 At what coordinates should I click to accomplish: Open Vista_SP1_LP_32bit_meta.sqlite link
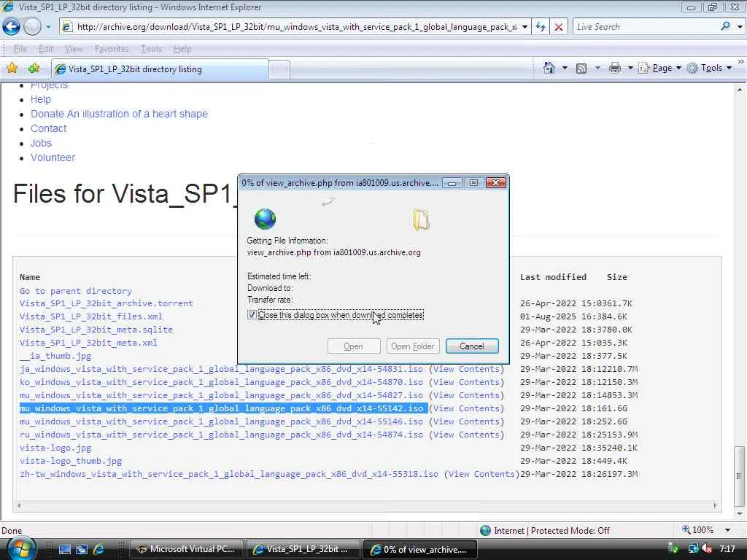pyautogui.click(x=96, y=330)
